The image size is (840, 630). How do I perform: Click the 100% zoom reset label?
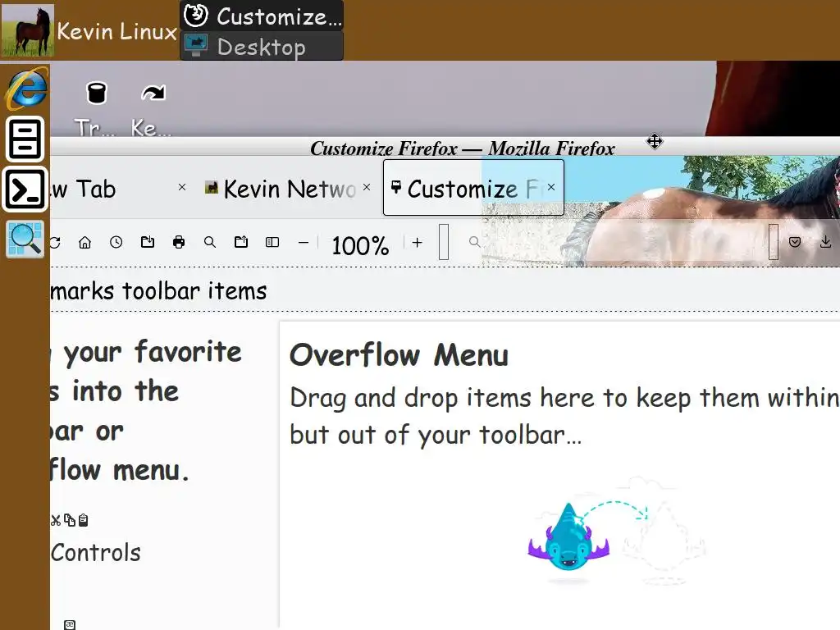(360, 246)
